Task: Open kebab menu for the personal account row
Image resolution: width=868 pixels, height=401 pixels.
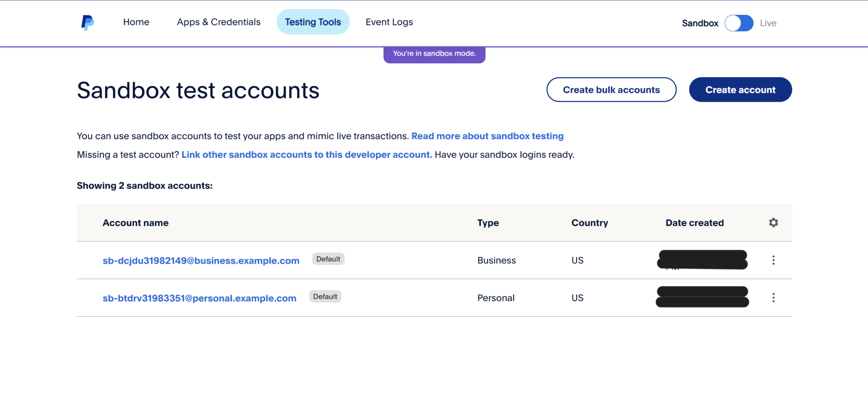Action: (x=773, y=298)
